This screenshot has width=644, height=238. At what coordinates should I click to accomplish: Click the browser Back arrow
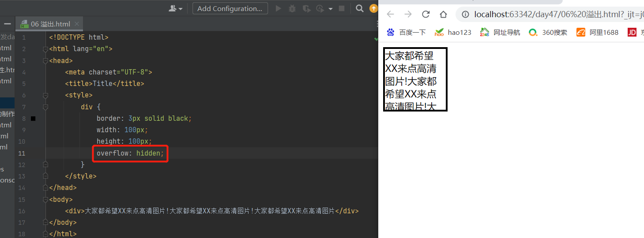pyautogui.click(x=390, y=14)
